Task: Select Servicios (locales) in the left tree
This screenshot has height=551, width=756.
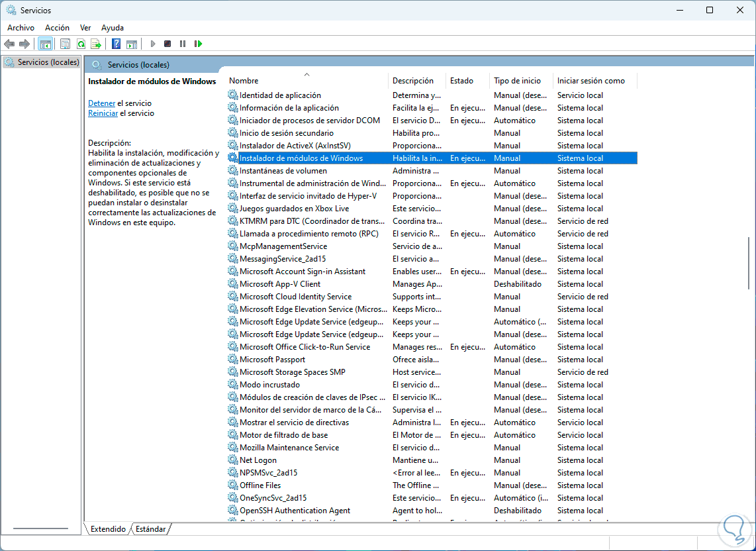Action: click(x=48, y=62)
